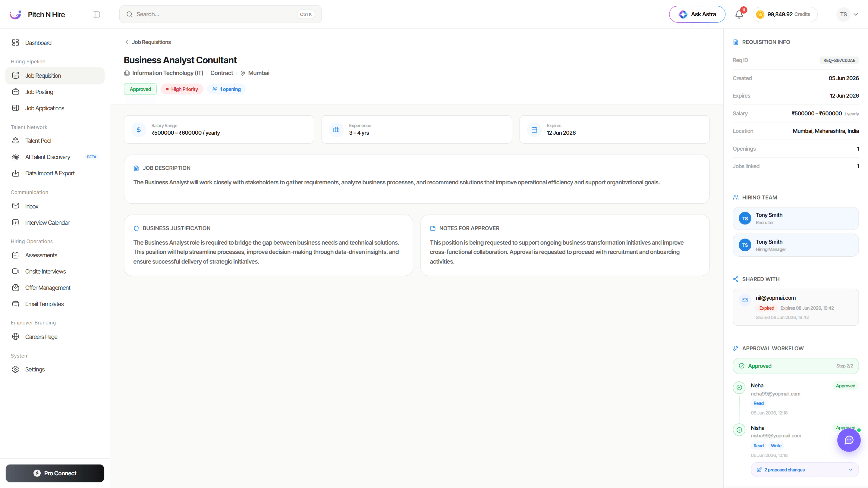Viewport: 868px width, 488px height.
Task: Ask Astra AI assistant
Action: pyautogui.click(x=697, y=14)
